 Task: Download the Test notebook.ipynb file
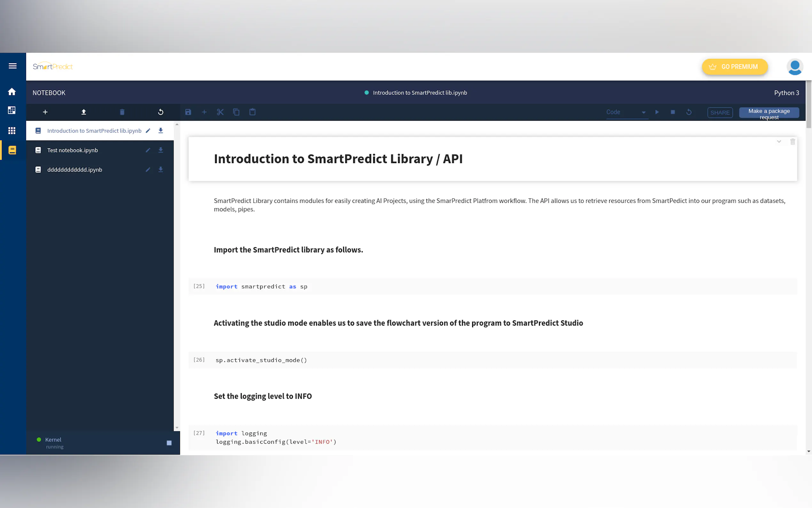[x=160, y=150]
